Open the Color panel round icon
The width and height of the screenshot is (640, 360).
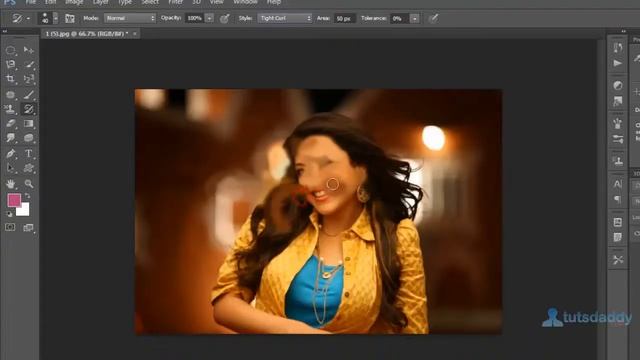[618, 85]
